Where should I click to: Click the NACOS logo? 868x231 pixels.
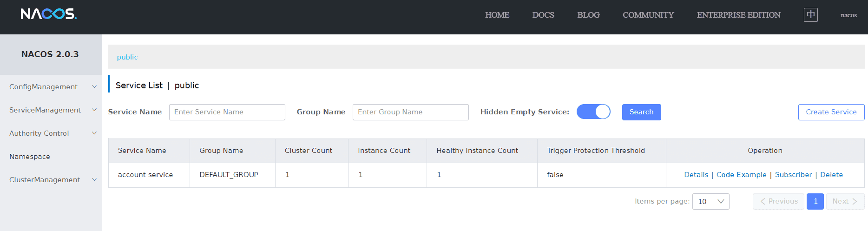[49, 14]
